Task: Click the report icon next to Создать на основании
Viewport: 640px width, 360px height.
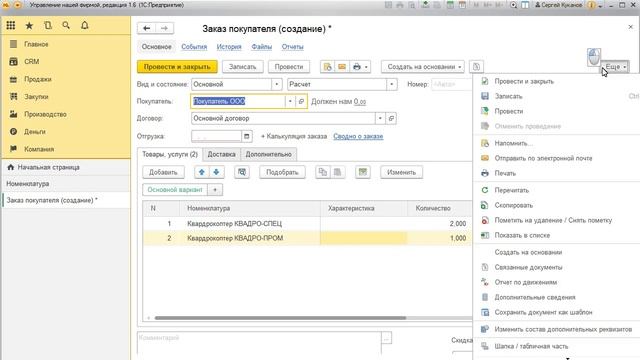Action: point(476,67)
